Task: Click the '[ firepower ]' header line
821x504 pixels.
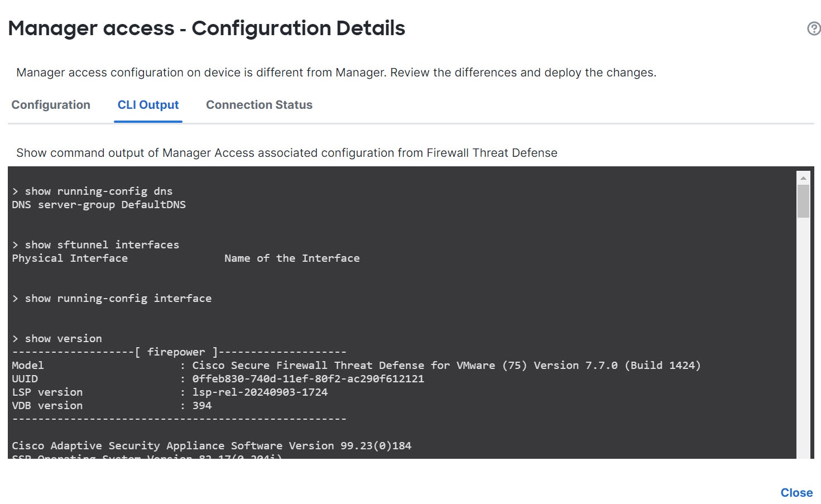Action: (179, 352)
